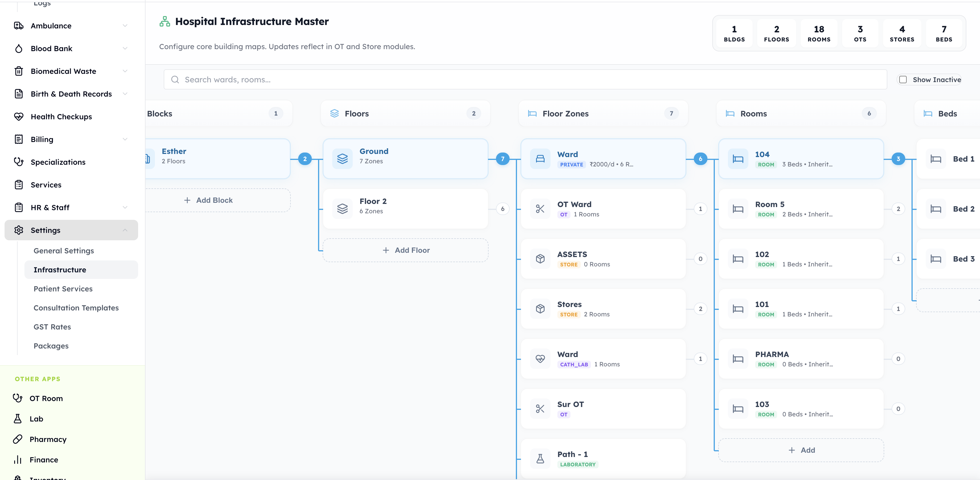The width and height of the screenshot is (980, 480).
Task: Click the Hospital Infrastructure Master network icon
Action: 165,22
